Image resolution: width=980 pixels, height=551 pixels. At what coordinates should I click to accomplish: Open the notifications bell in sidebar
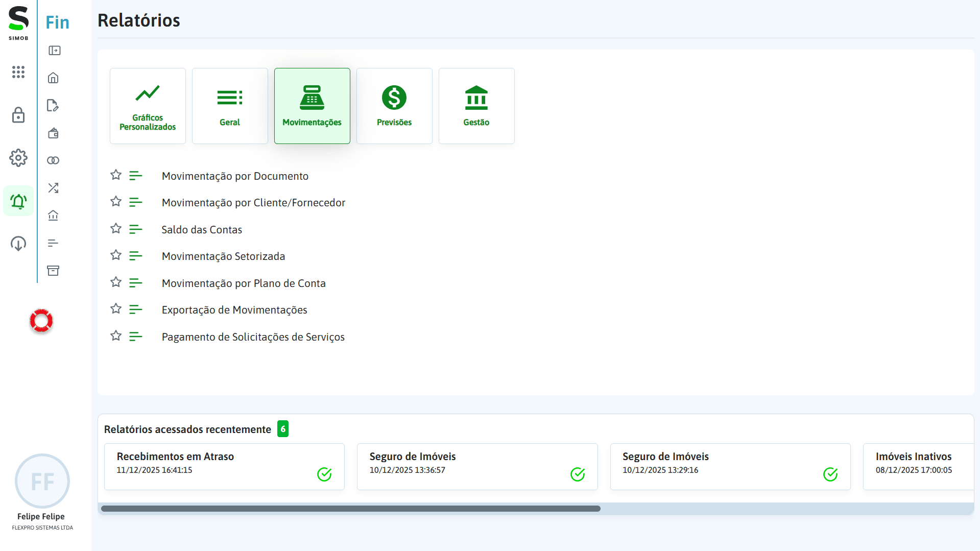(x=18, y=200)
